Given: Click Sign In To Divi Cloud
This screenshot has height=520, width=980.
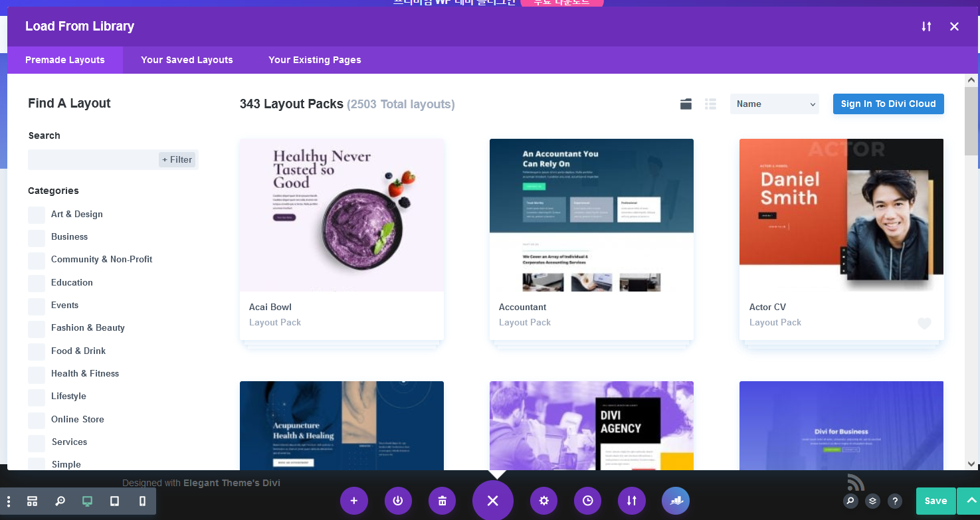Looking at the screenshot, I should point(888,104).
